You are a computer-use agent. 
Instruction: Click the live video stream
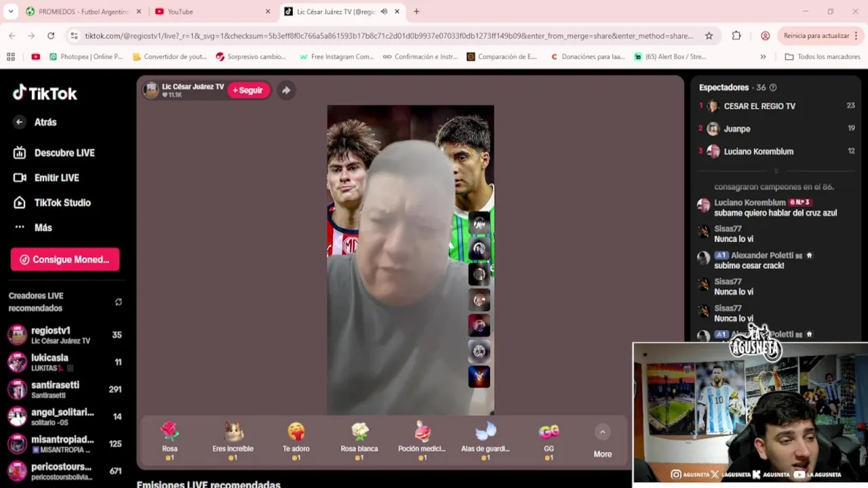[x=410, y=260]
